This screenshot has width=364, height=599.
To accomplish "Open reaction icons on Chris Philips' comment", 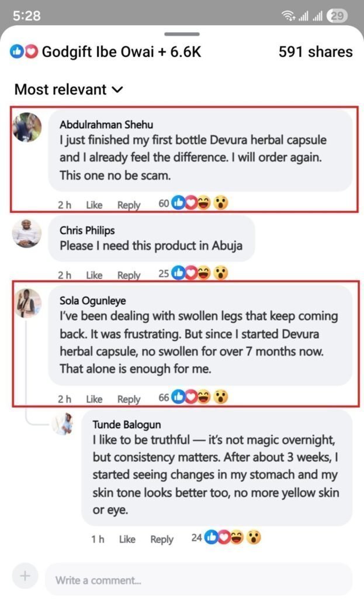I will (200, 273).
